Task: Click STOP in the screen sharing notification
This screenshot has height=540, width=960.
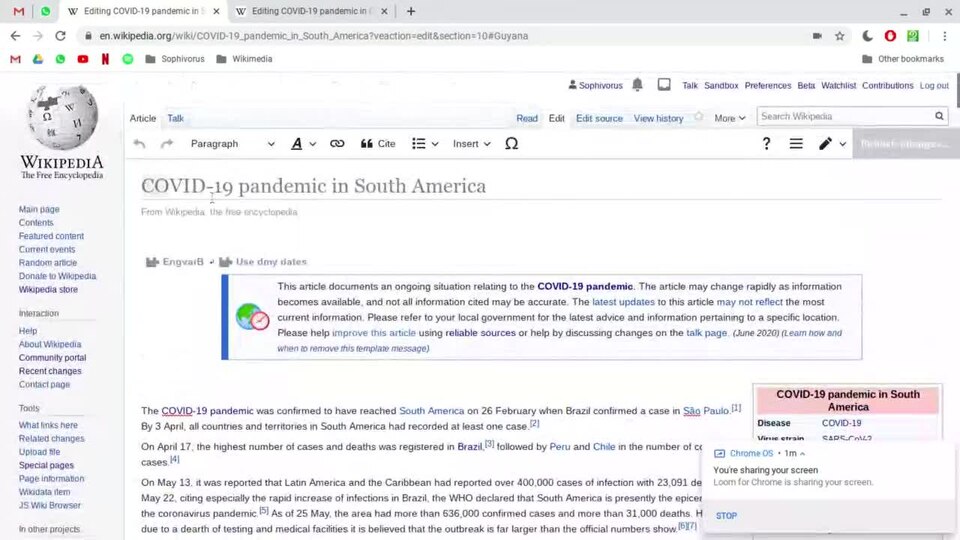Action: click(726, 516)
